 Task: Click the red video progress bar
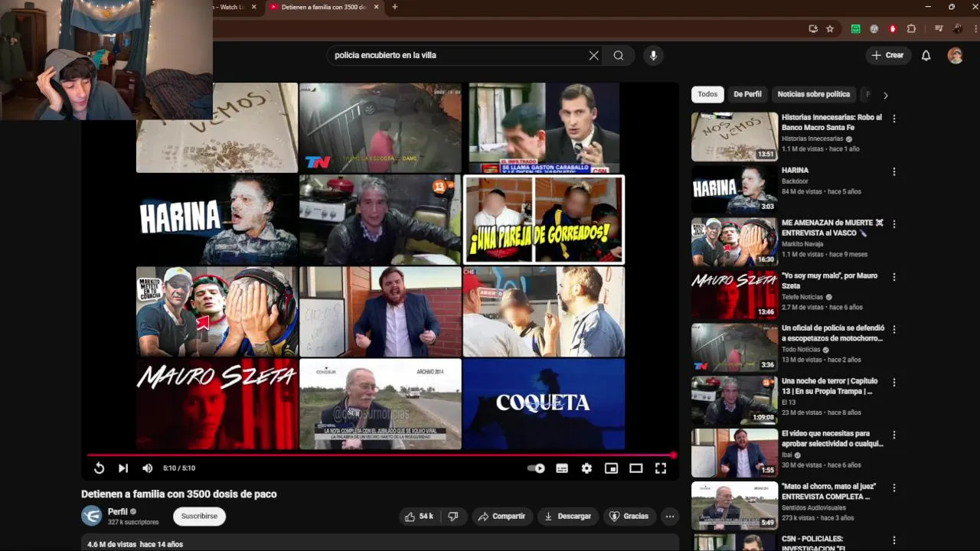[380, 455]
